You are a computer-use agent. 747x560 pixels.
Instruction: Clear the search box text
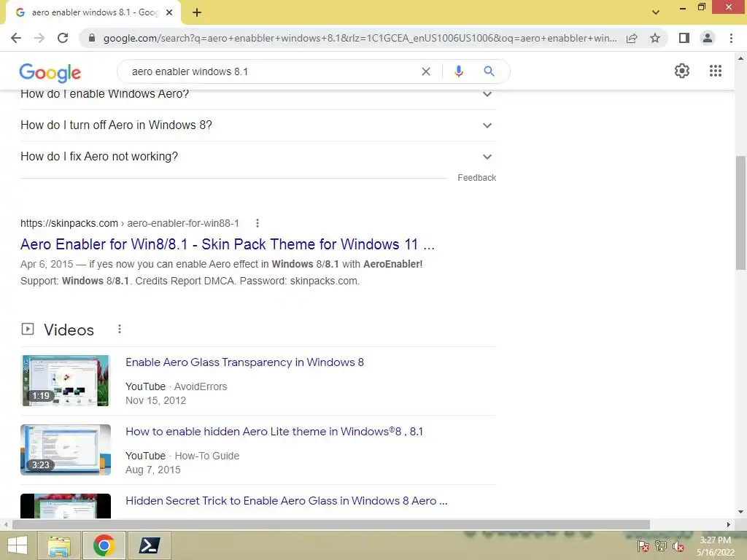(426, 71)
